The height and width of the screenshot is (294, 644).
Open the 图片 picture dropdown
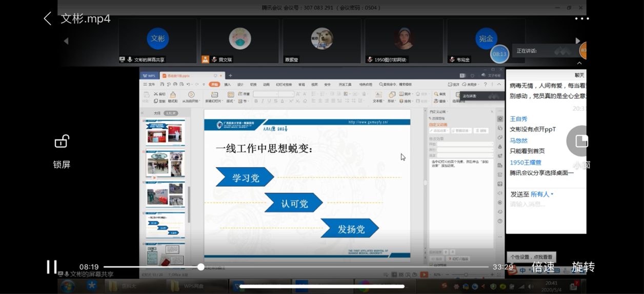[406, 94]
